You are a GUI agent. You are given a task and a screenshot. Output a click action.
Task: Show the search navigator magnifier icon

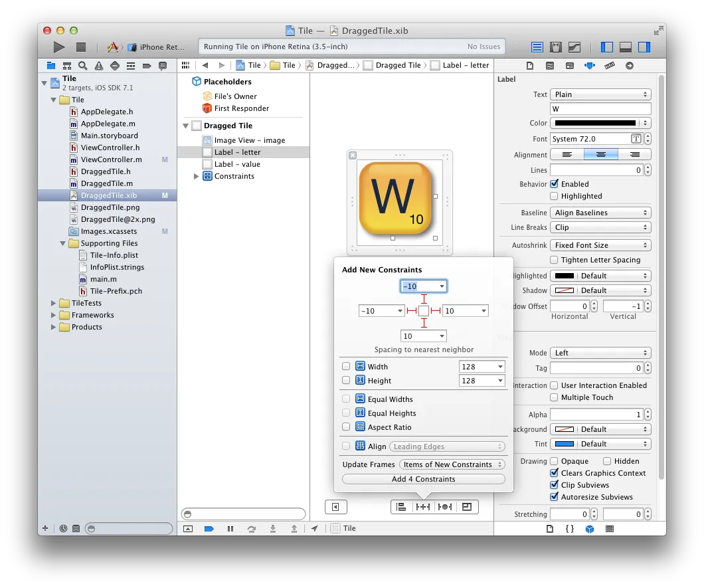(83, 66)
